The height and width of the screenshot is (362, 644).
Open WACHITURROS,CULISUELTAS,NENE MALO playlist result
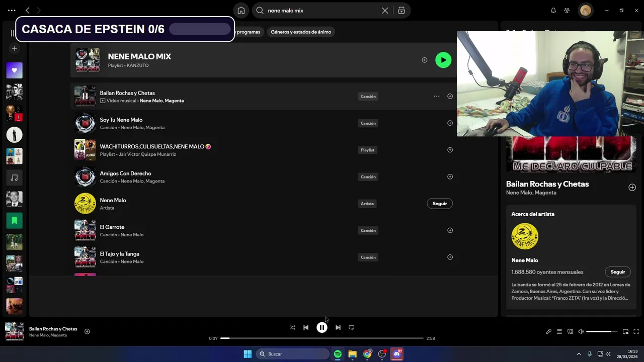[x=155, y=146]
